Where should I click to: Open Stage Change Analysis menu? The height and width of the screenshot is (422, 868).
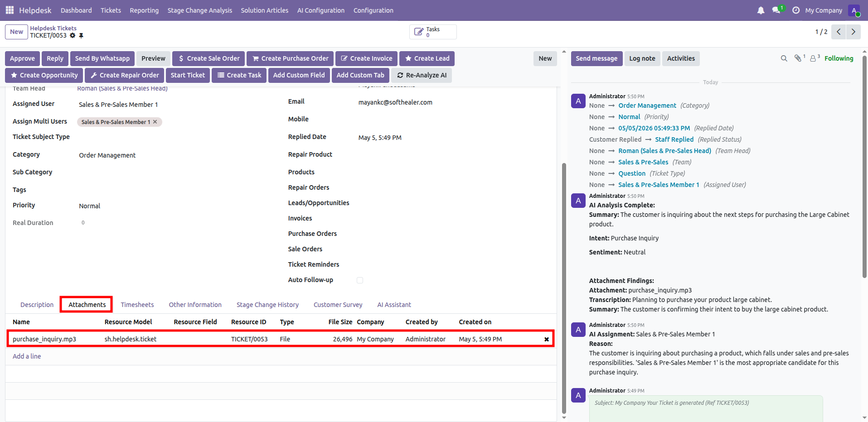tap(199, 10)
